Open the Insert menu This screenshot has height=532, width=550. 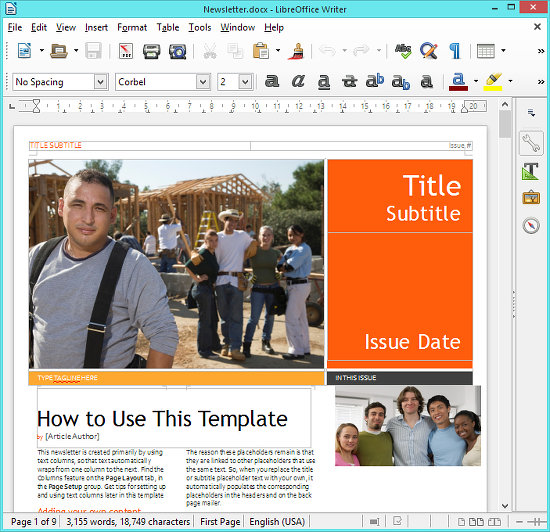click(96, 27)
